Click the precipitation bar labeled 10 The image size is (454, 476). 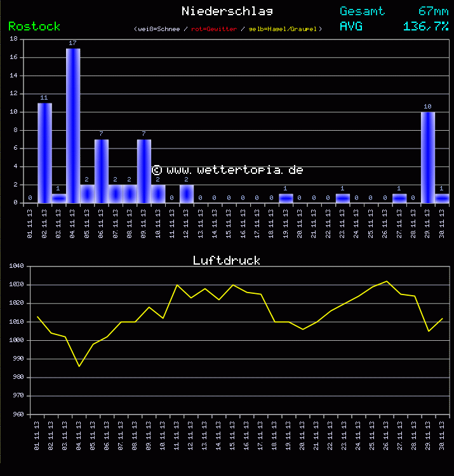(x=428, y=157)
